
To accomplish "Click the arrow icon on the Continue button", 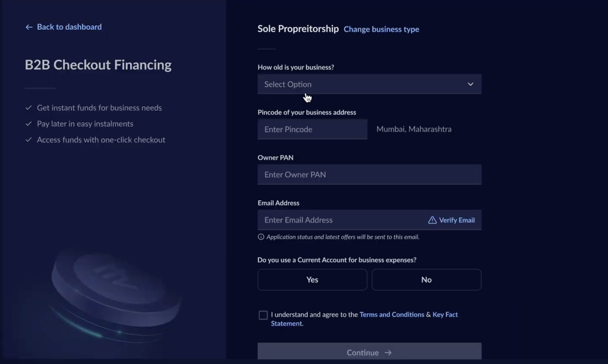I will pos(388,353).
